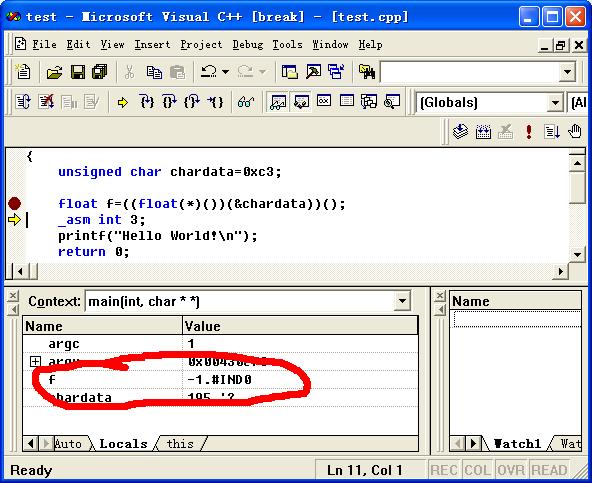Click the empty Watch name entry row
Screen dimensions: 592x483
pyautogui.click(x=516, y=319)
